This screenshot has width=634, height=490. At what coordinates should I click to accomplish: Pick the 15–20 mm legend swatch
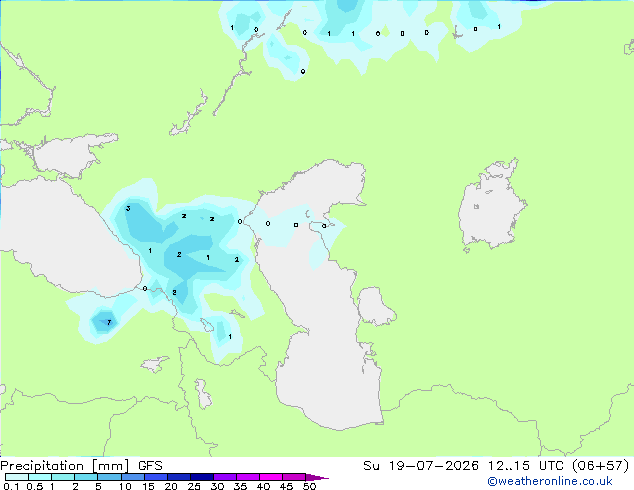(x=156, y=477)
